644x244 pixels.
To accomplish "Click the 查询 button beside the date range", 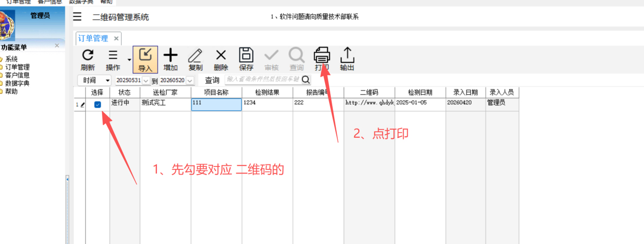I will (212, 80).
